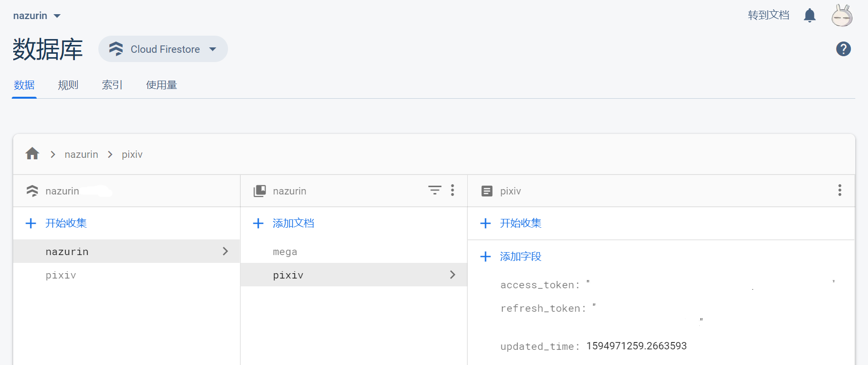Click the 转到文档 link
Viewport: 868px width, 365px height.
click(x=768, y=16)
